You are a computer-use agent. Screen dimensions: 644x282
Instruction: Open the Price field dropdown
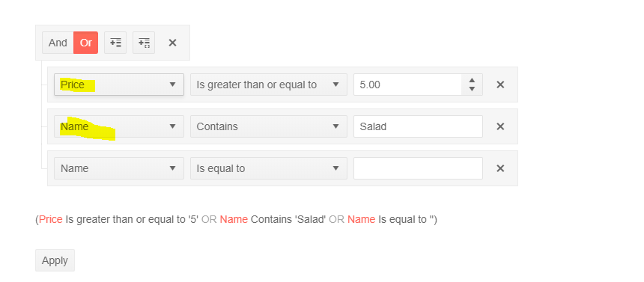(119, 85)
